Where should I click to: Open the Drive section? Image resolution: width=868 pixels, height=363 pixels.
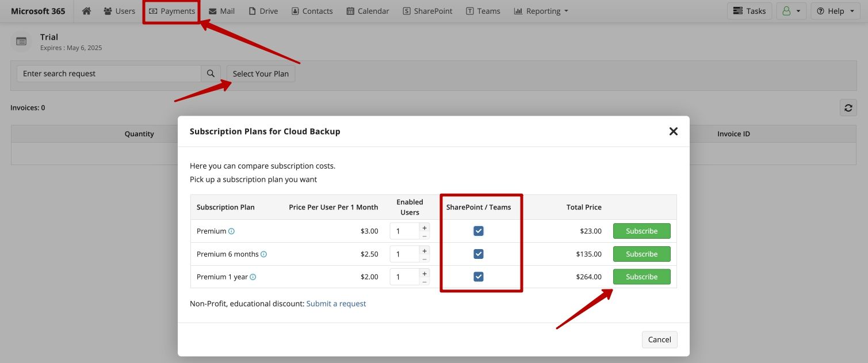[x=263, y=11]
